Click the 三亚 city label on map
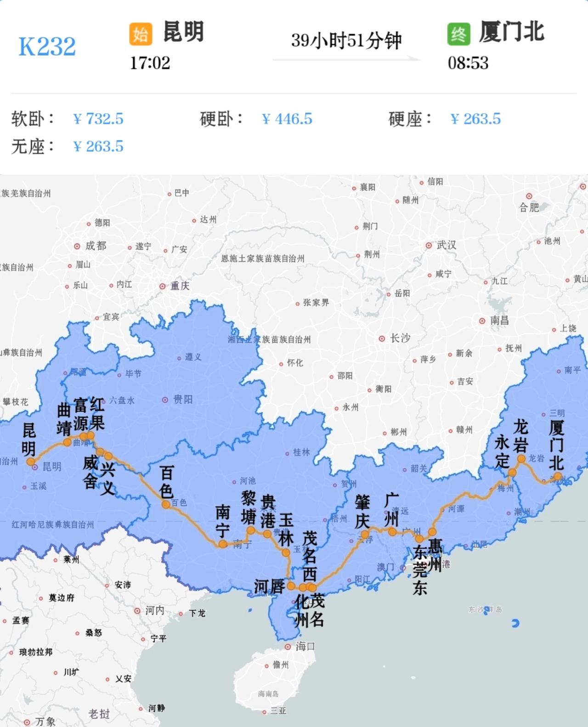Screen dimensions: 588x727 [x=278, y=711]
